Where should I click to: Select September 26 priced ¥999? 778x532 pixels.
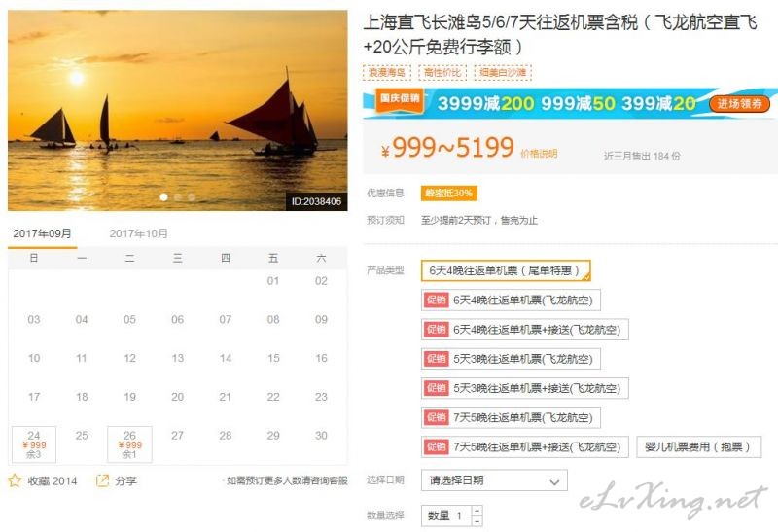[x=129, y=444]
